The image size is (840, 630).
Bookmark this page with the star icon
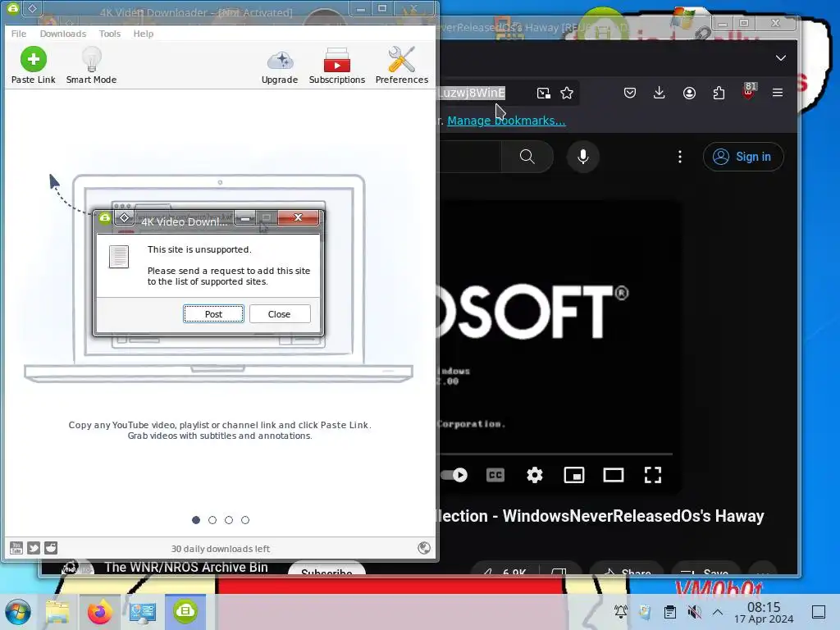(567, 94)
